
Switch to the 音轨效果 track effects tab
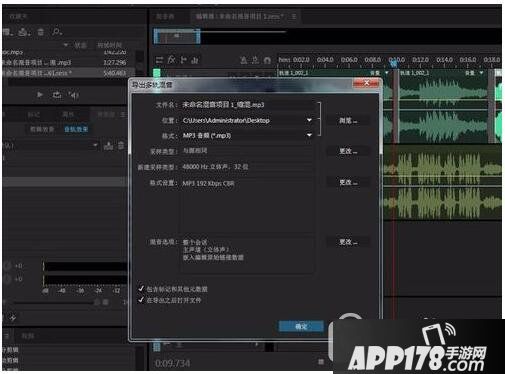coord(76,129)
